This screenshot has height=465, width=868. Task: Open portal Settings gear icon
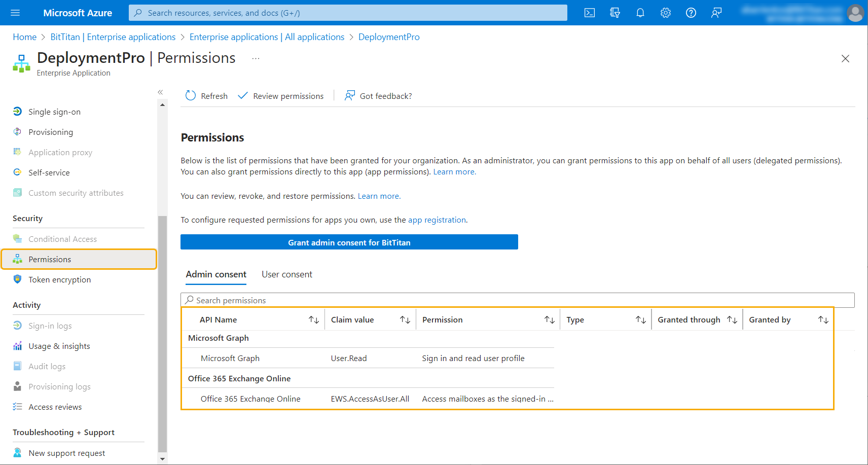(x=666, y=13)
